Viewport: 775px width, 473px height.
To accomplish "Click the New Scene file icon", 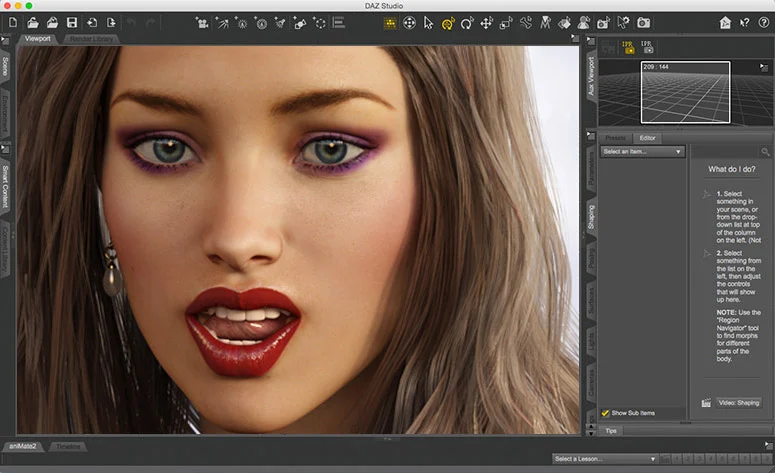I will tap(13, 22).
